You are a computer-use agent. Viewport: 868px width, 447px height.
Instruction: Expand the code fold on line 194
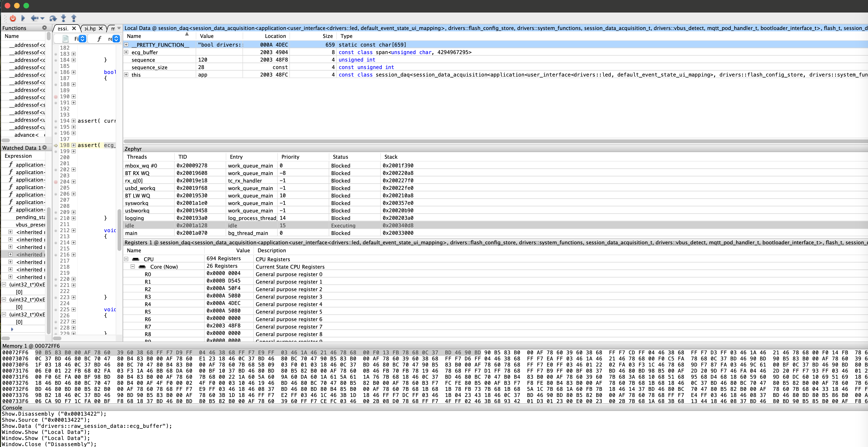pos(74,121)
